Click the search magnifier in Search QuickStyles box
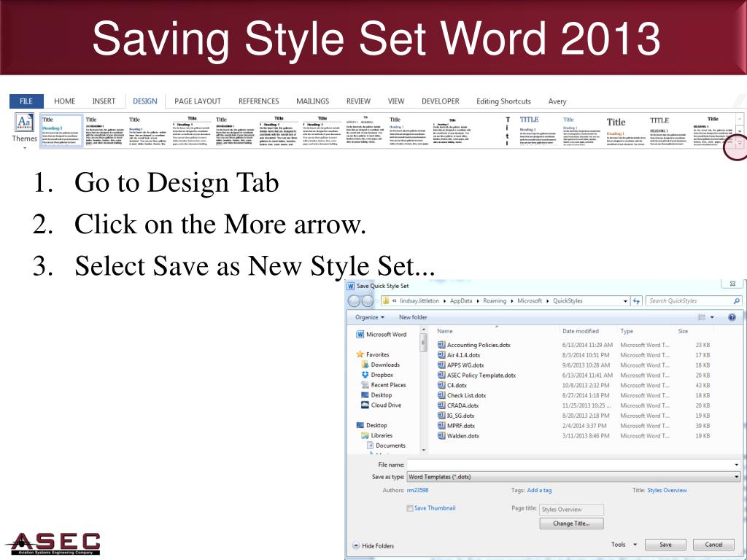The width and height of the screenshot is (747, 560). tap(736, 301)
